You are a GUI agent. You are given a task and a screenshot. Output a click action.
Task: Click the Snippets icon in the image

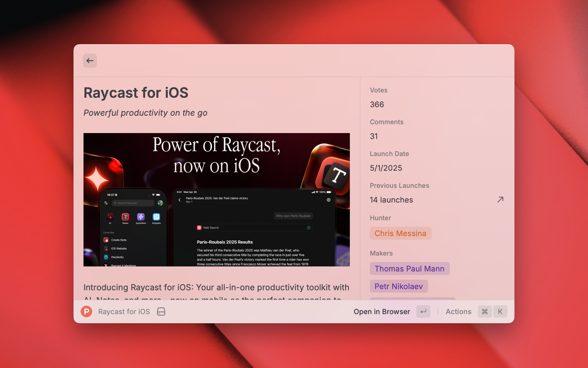click(x=156, y=217)
